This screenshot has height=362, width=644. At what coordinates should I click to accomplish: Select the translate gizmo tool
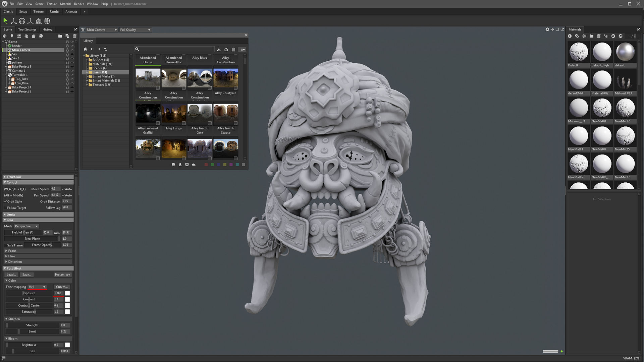pos(13,21)
